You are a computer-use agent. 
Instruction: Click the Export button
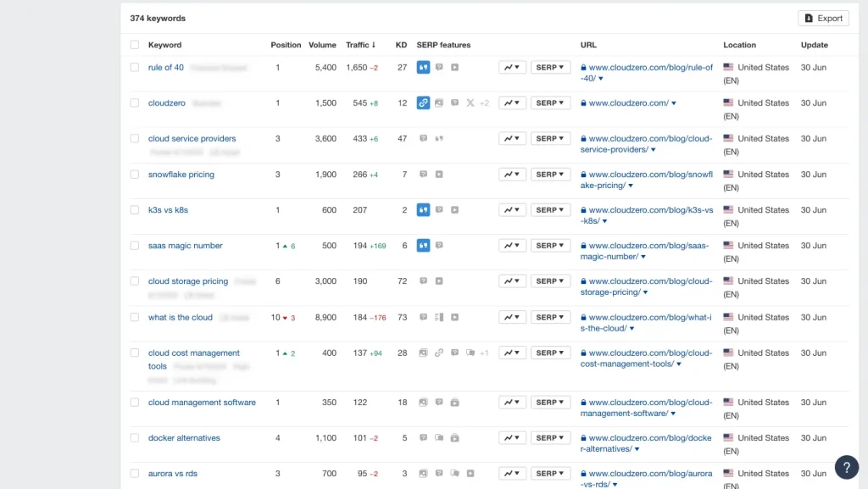click(821, 18)
